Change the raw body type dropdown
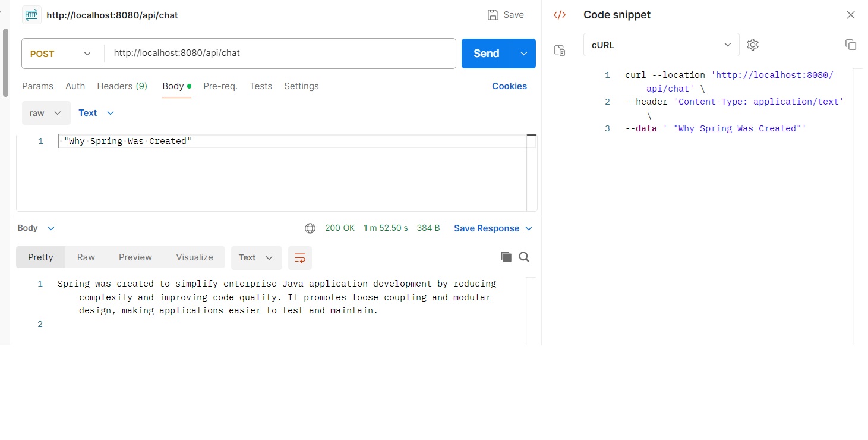 click(46, 113)
